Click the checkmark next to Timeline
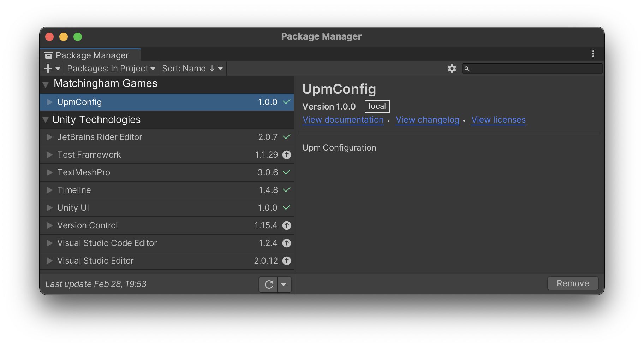The width and height of the screenshot is (644, 347). [287, 190]
